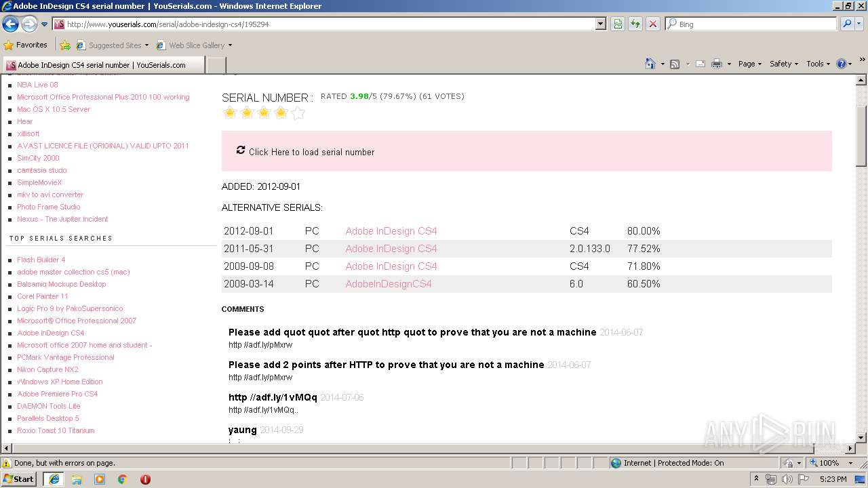Open the Safety menu
The height and width of the screenshot is (488, 868).
point(784,64)
